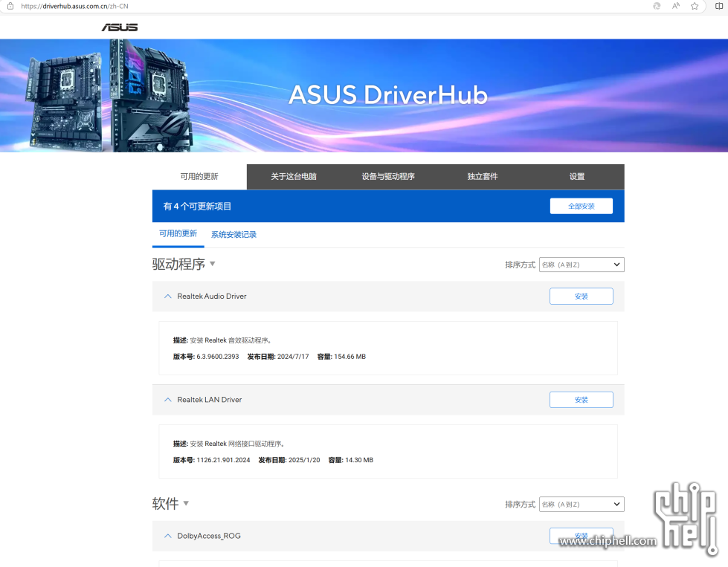Click the 全部安装 button
This screenshot has height=567, width=728.
click(x=582, y=206)
